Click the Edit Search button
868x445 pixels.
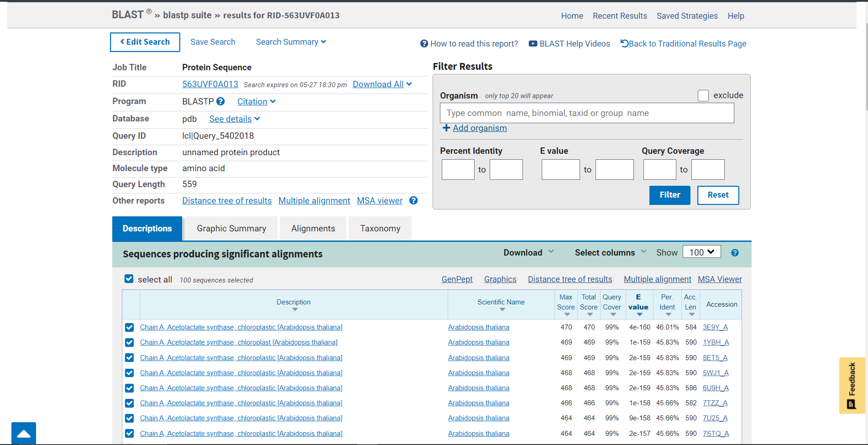(x=145, y=42)
